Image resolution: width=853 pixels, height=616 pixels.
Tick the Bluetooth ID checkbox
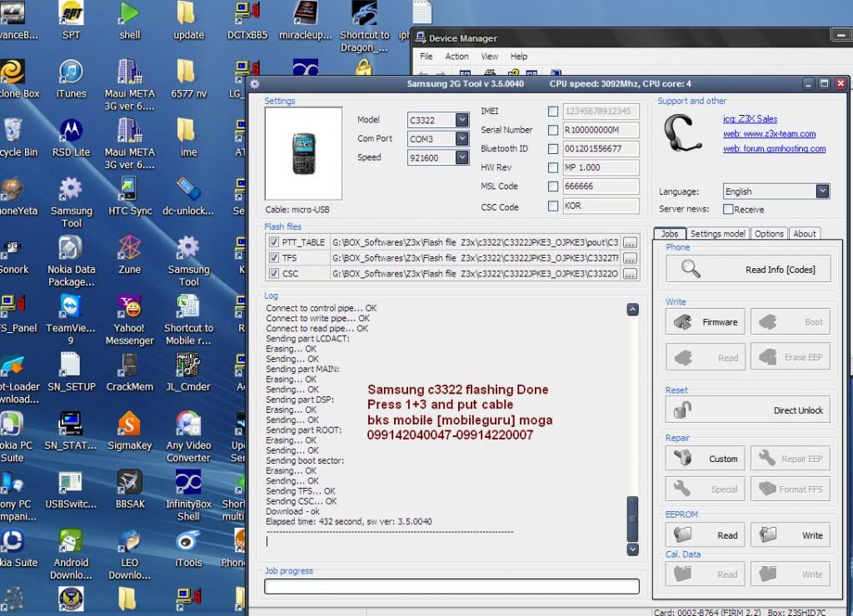coord(553,148)
